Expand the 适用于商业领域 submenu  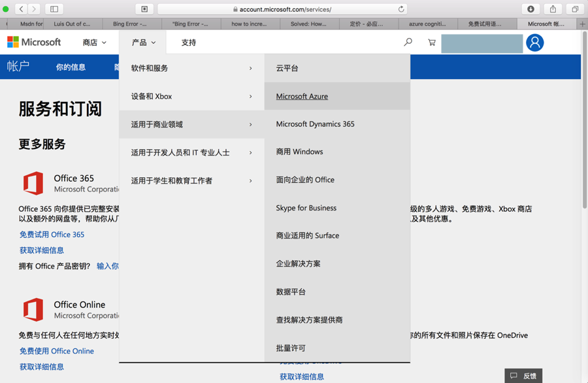click(191, 125)
